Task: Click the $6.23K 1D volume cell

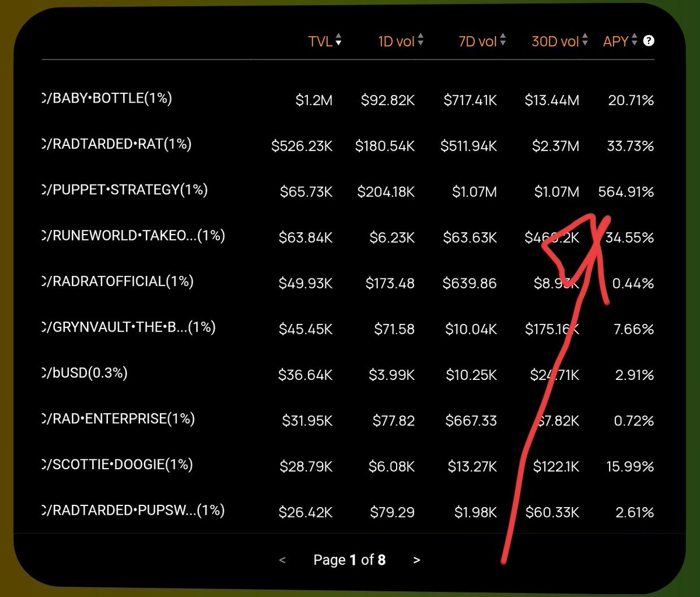Action: [392, 238]
